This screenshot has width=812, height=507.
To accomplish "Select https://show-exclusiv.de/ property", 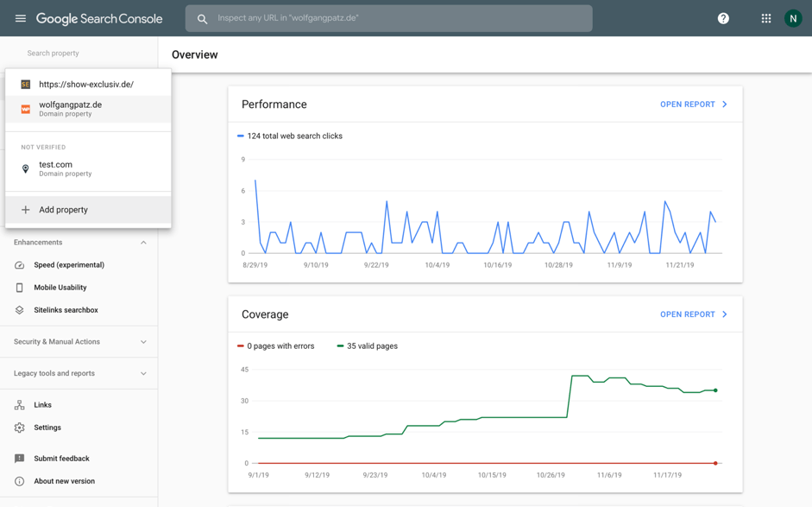I will (88, 84).
